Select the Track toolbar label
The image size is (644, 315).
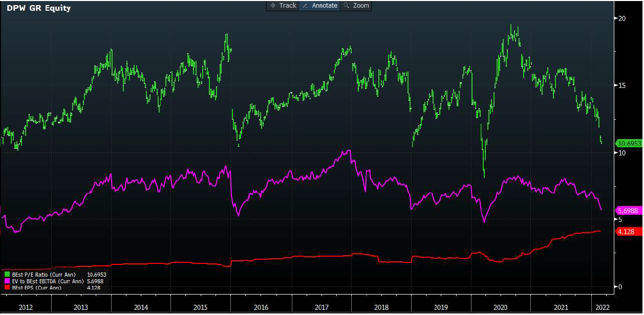[x=288, y=6]
